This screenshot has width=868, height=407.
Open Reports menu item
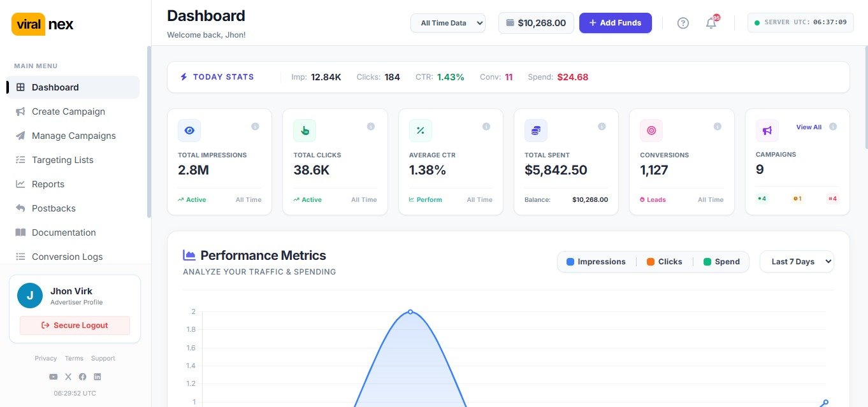tap(73, 184)
